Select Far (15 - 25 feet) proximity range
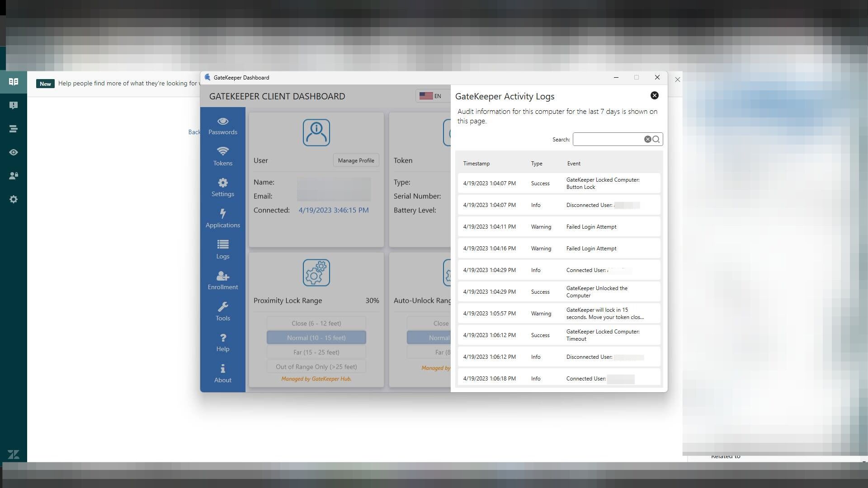This screenshot has width=868, height=488. [316, 352]
